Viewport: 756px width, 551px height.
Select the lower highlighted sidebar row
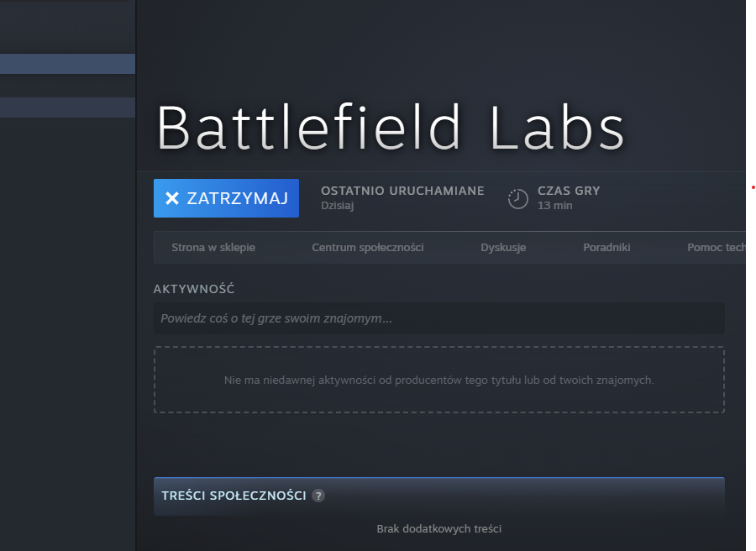click(x=67, y=108)
